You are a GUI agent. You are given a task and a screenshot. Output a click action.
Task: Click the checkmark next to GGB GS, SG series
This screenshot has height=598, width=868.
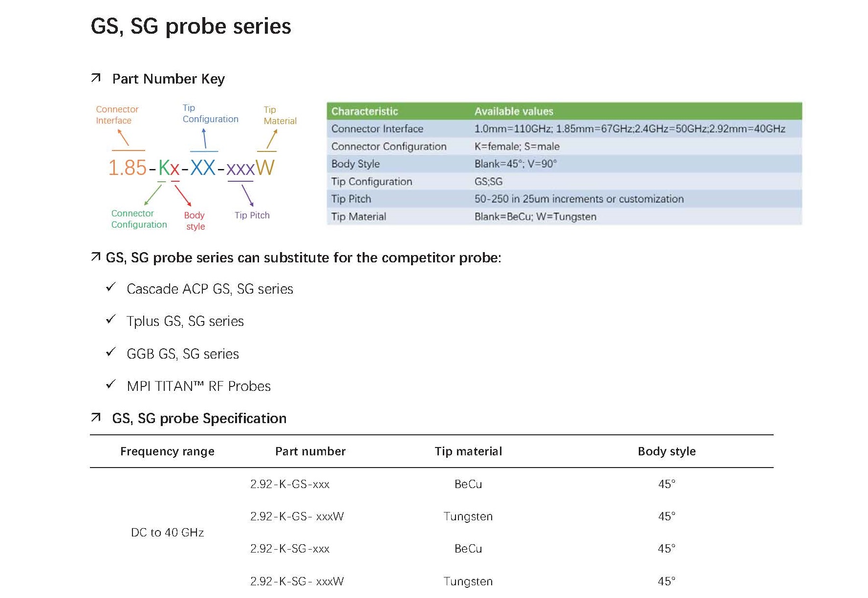(x=111, y=352)
